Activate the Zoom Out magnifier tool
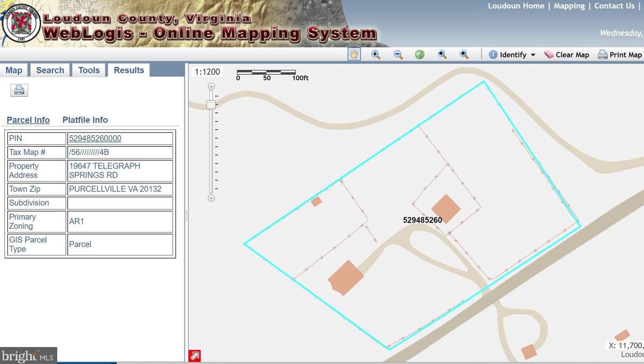 (x=398, y=55)
